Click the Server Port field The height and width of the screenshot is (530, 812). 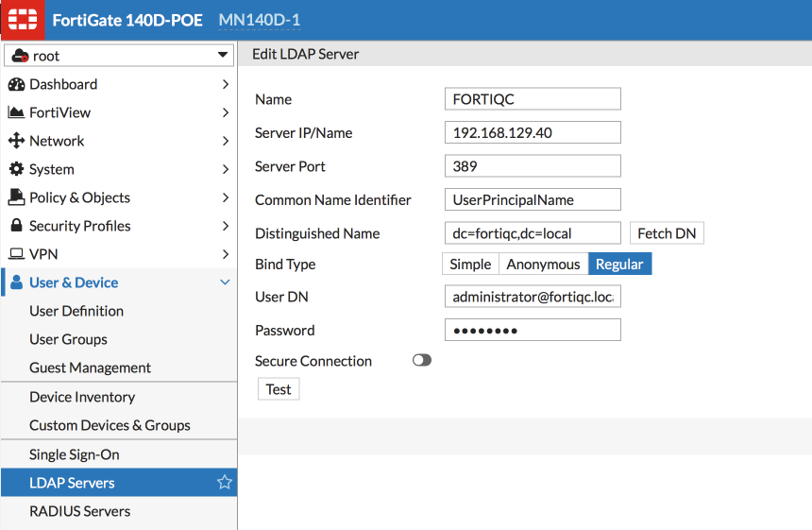tap(533, 166)
